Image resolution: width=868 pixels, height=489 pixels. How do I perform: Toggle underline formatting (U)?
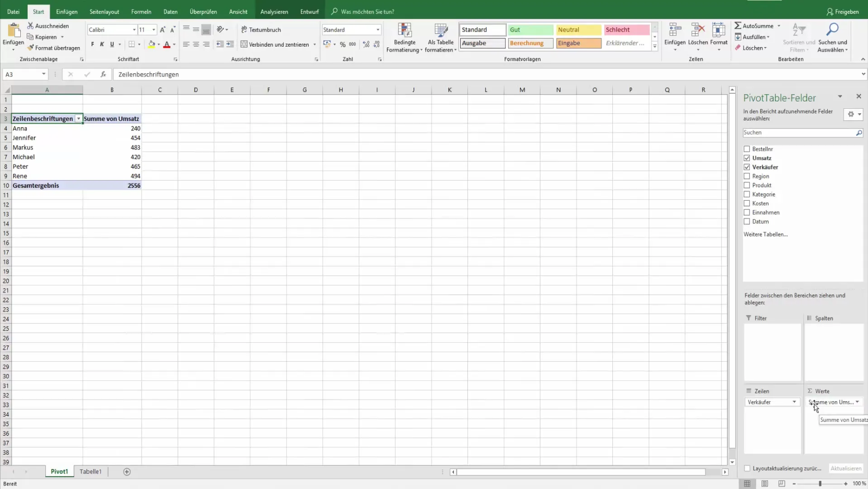pos(112,44)
